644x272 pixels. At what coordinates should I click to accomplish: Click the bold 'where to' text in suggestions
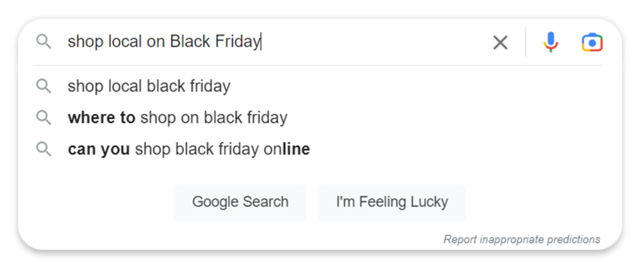coord(101,118)
